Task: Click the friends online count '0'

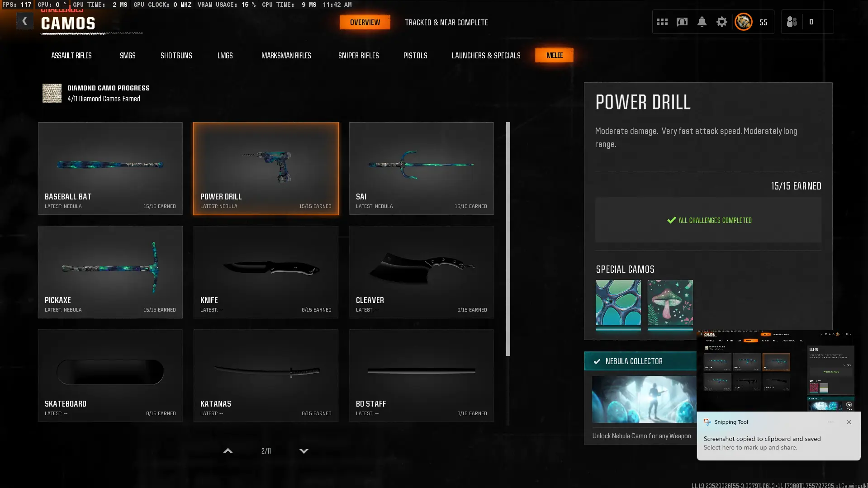Action: (x=811, y=22)
